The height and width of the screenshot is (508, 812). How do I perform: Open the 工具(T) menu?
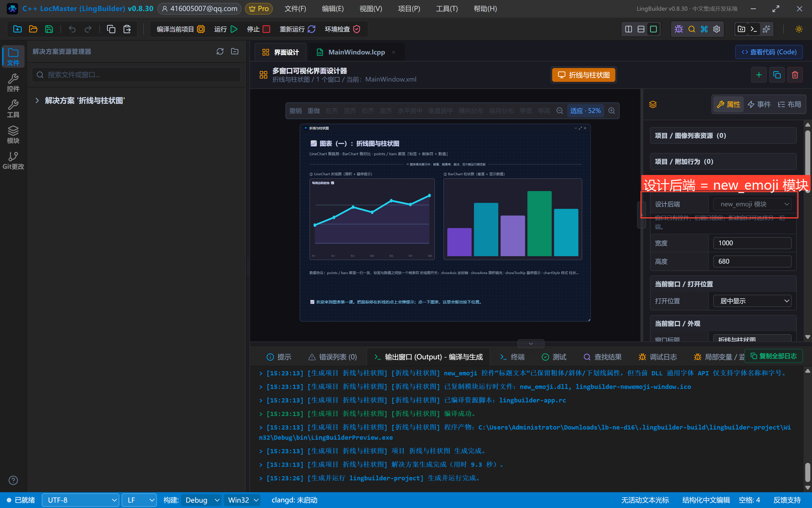(447, 9)
